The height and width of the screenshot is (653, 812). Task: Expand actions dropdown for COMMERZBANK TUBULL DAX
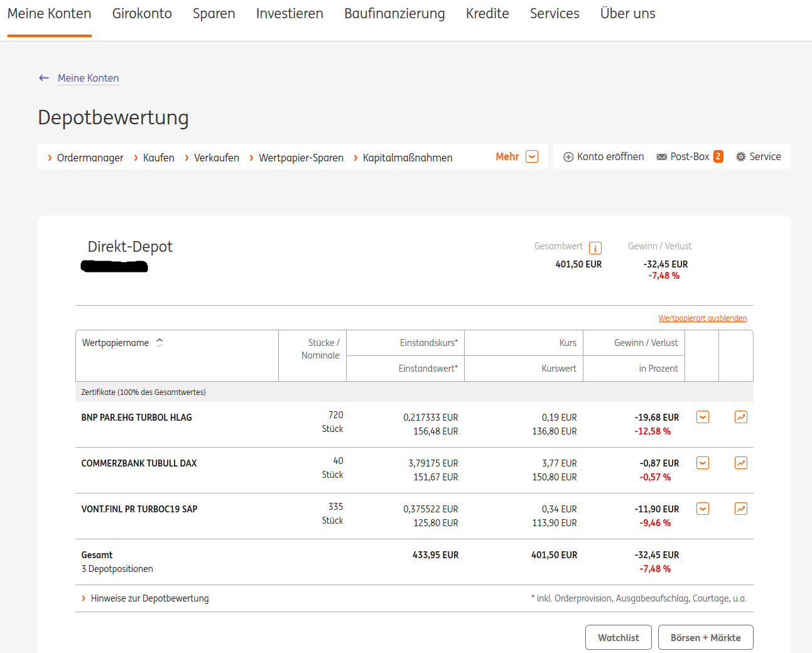tap(703, 463)
